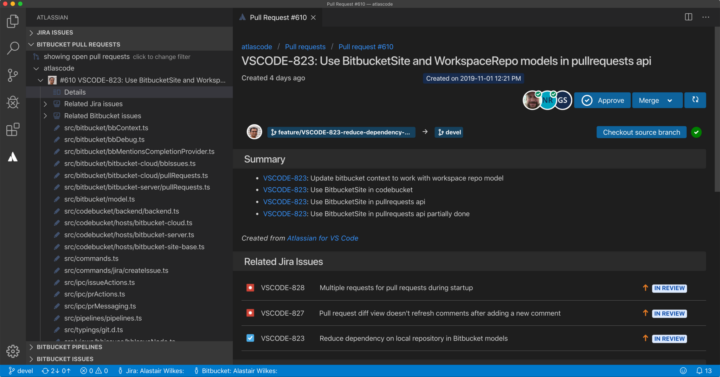Image resolution: width=720 pixels, height=377 pixels.
Task: Open the Explorer view in activity bar
Action: point(13,21)
